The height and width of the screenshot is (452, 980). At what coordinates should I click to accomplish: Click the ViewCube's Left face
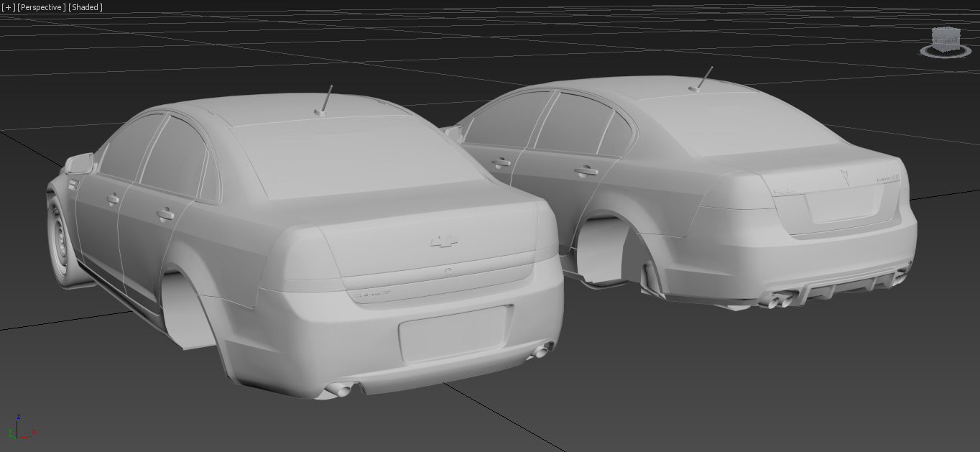pyautogui.click(x=938, y=39)
